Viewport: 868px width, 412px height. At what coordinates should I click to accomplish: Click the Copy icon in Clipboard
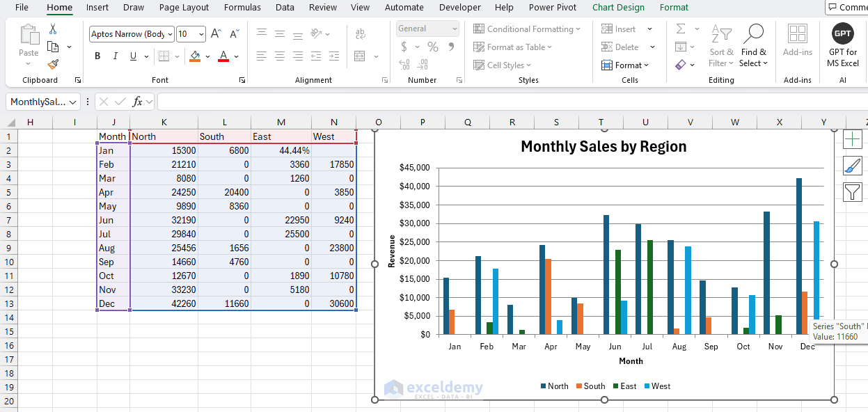(x=53, y=47)
